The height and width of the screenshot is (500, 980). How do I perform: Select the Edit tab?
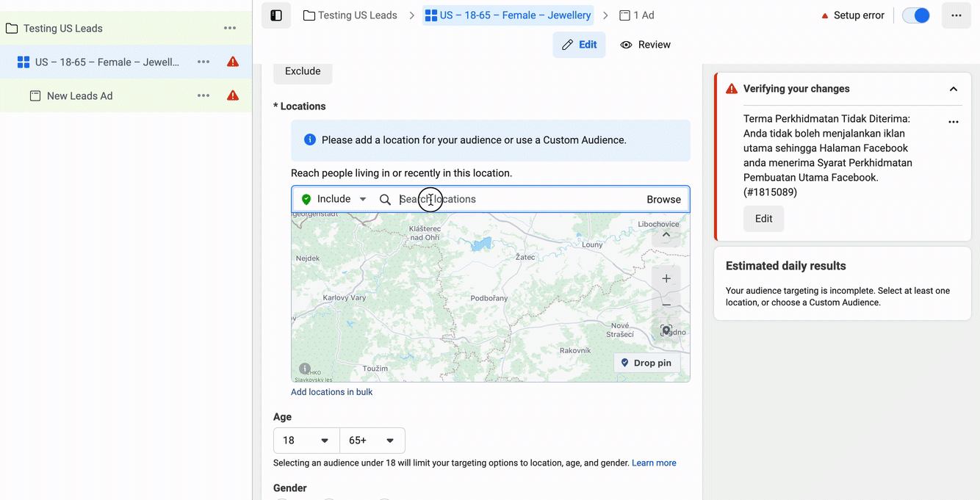579,45
